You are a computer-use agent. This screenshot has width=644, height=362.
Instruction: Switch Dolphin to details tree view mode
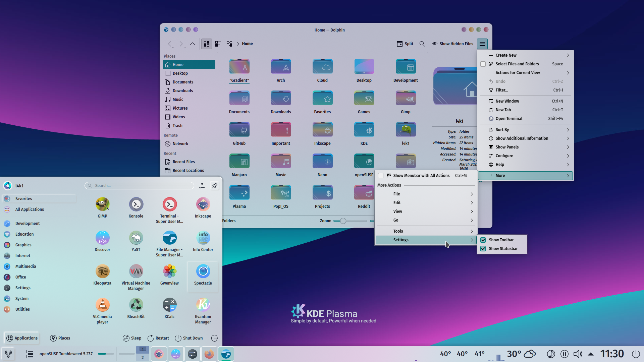point(229,44)
